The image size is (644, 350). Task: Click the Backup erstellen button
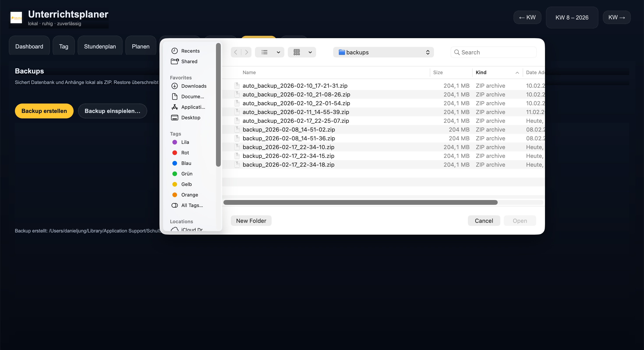click(x=44, y=111)
